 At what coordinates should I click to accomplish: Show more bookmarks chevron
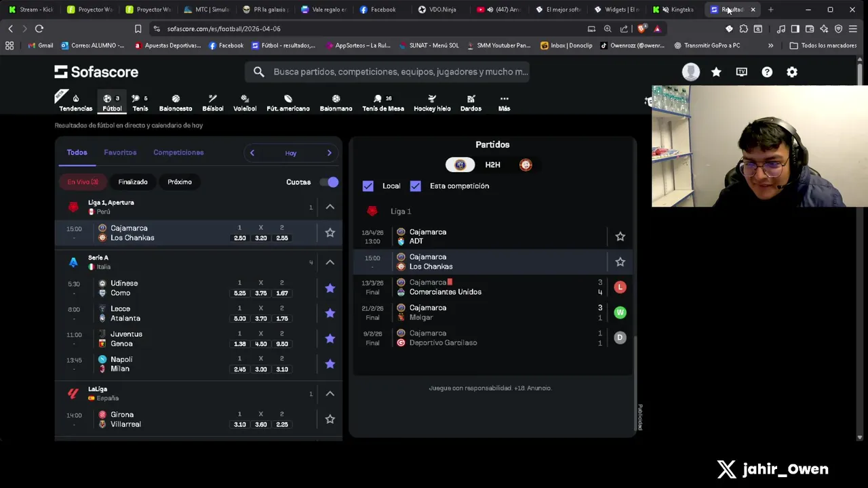click(770, 45)
